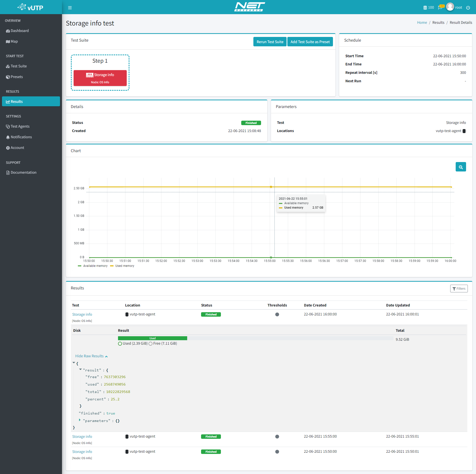This screenshot has width=476, height=474.
Task: Click the agent icon next to vutp-test-agent in Parameters
Action: click(464, 131)
